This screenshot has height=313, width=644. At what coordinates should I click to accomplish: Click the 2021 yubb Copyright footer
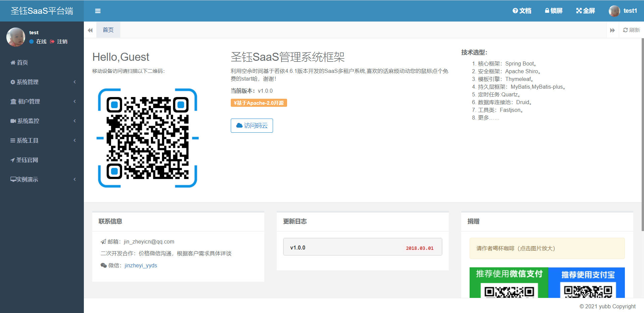coord(607,306)
